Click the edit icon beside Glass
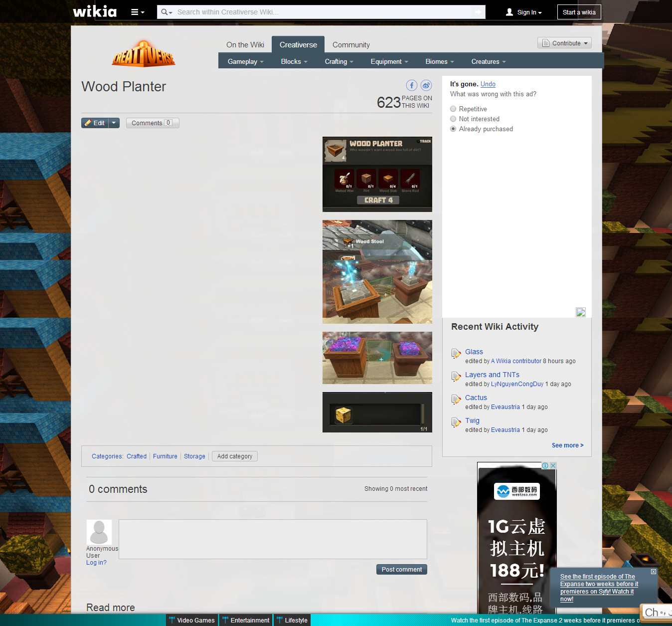 coord(456,354)
